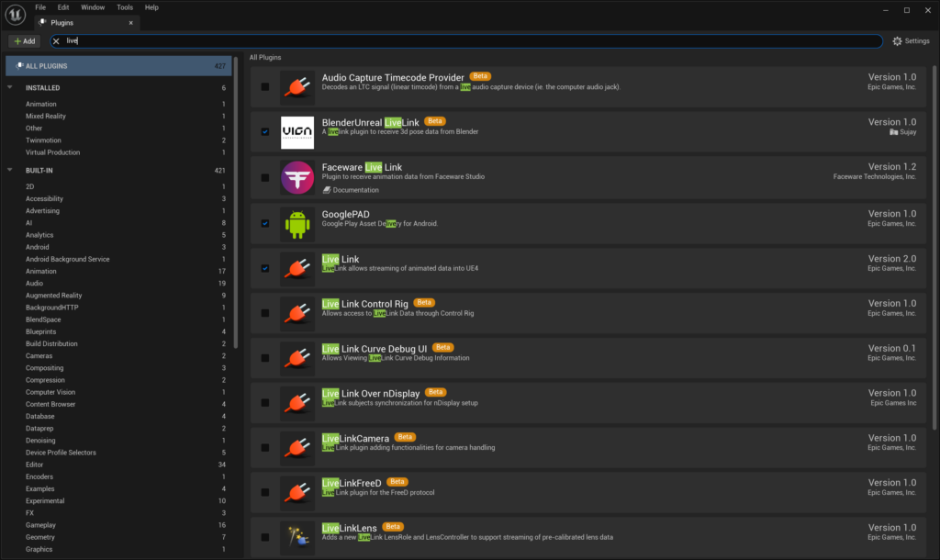The height and width of the screenshot is (560, 940).
Task: Click the Live Link Control Rig icon
Action: tap(297, 314)
